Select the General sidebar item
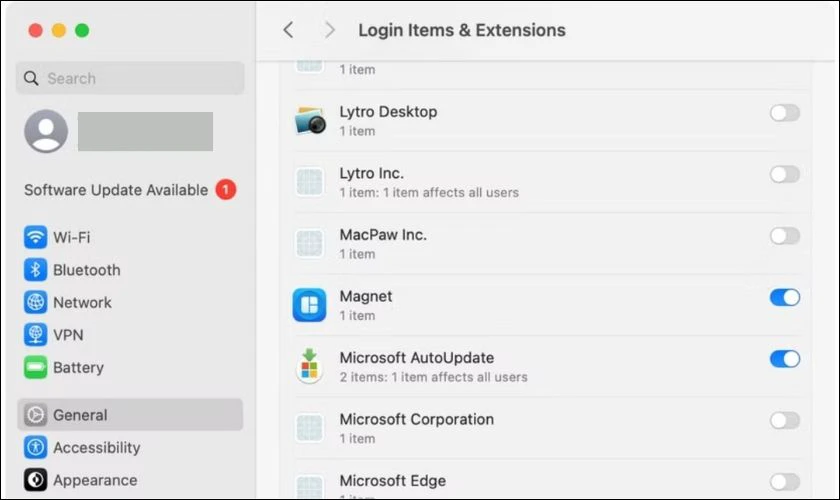Viewport: 840px width, 500px height. [x=130, y=415]
